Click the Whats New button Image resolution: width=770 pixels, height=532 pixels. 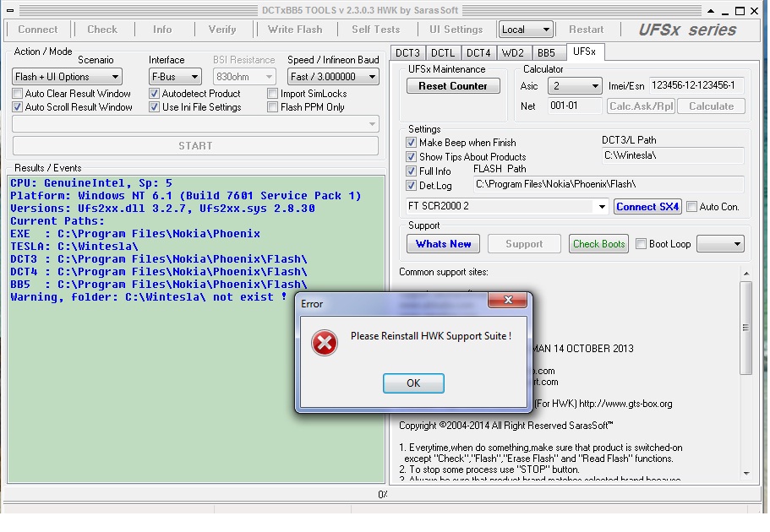(443, 244)
